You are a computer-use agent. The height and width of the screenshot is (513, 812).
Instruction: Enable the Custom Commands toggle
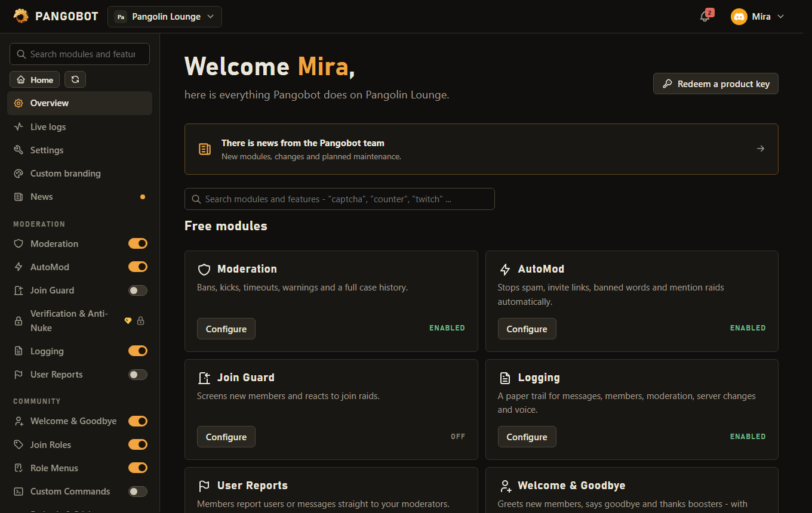[138, 492]
